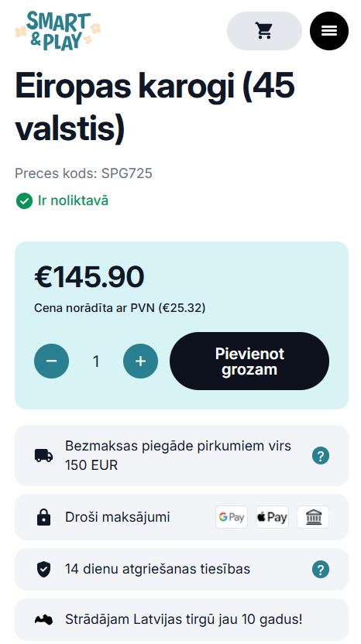361x644 pixels.
Task: Click the shield return rights icon
Action: [43, 569]
